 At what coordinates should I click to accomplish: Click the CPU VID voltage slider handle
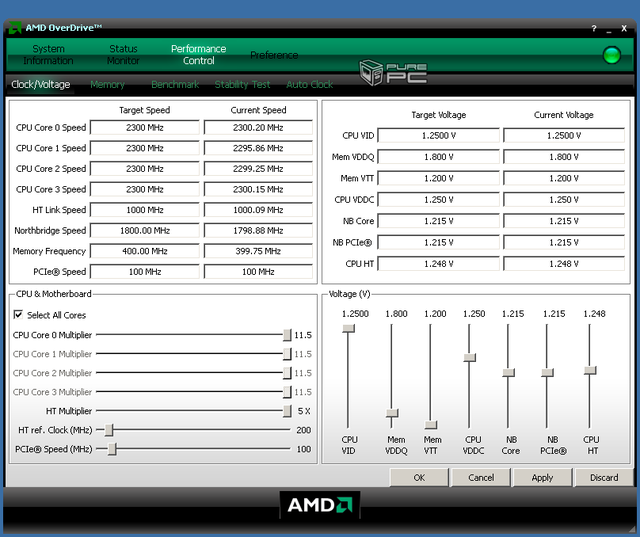click(x=349, y=328)
